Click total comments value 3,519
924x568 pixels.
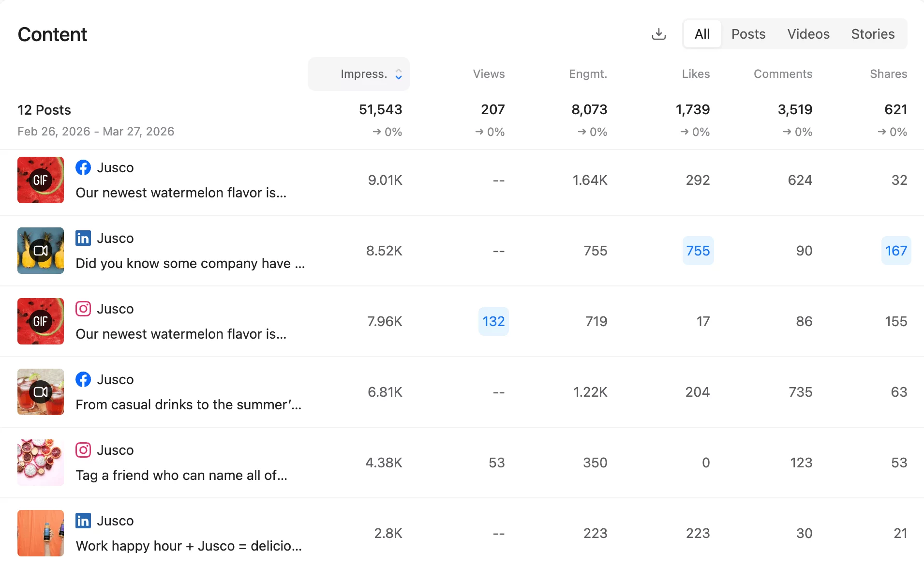coord(795,110)
